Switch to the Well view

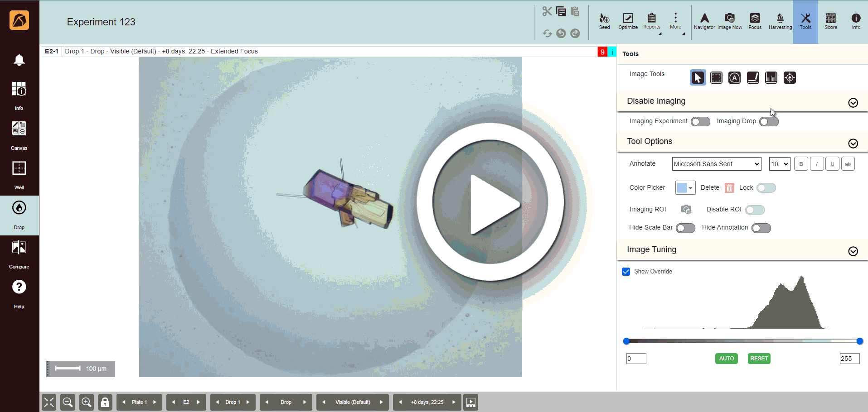coord(19,174)
